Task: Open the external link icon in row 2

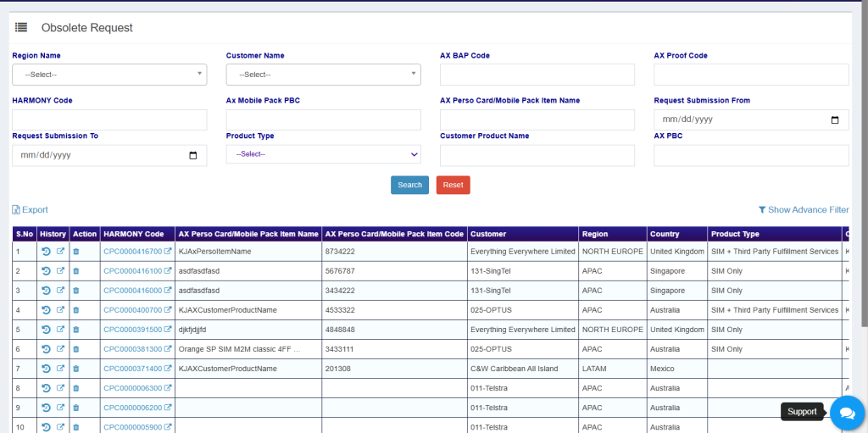Action: click(x=60, y=271)
